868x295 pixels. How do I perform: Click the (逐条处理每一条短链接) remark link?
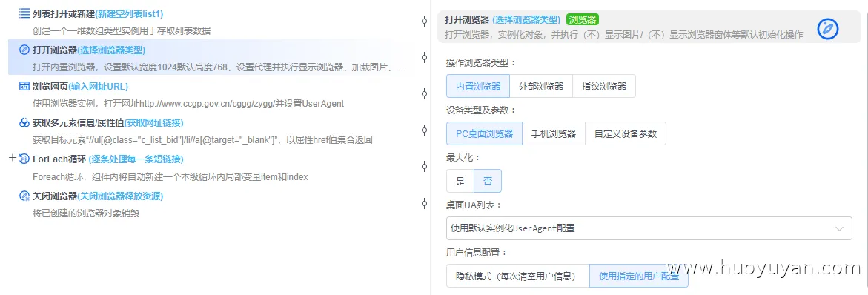pyautogui.click(x=136, y=159)
